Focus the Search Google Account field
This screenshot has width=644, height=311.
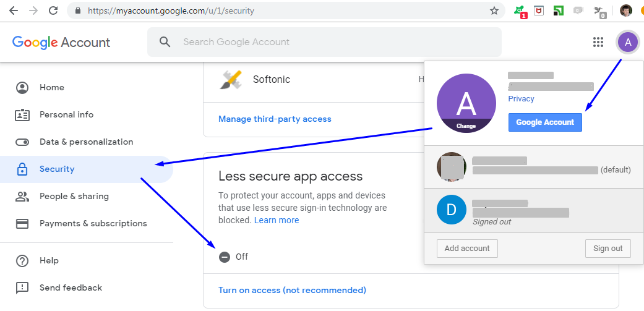coord(324,42)
